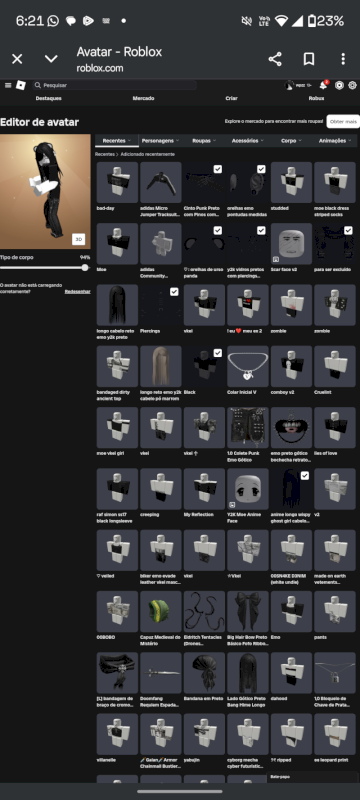The width and height of the screenshot is (360, 800).
Task: Share the page via browser share icon
Action: coord(275,59)
